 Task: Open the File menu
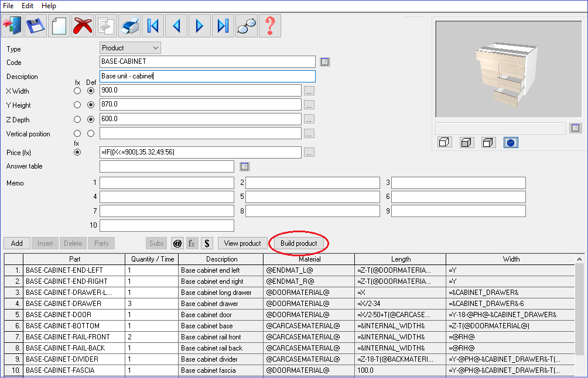tap(8, 6)
